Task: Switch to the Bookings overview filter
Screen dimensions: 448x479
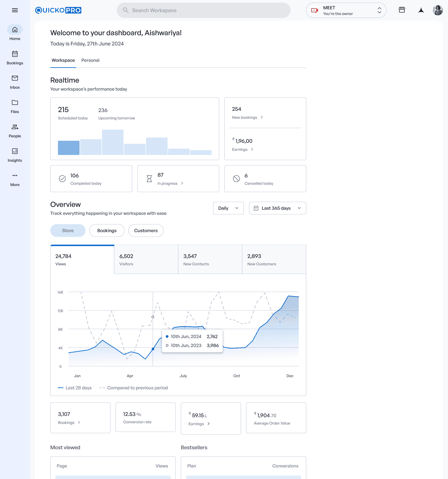Action: [107, 231]
